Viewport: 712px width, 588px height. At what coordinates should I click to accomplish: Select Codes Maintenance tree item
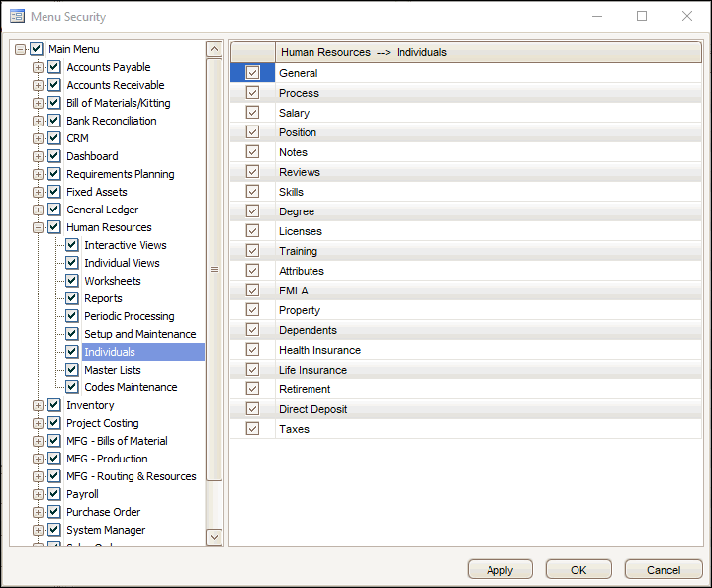pyautogui.click(x=131, y=387)
